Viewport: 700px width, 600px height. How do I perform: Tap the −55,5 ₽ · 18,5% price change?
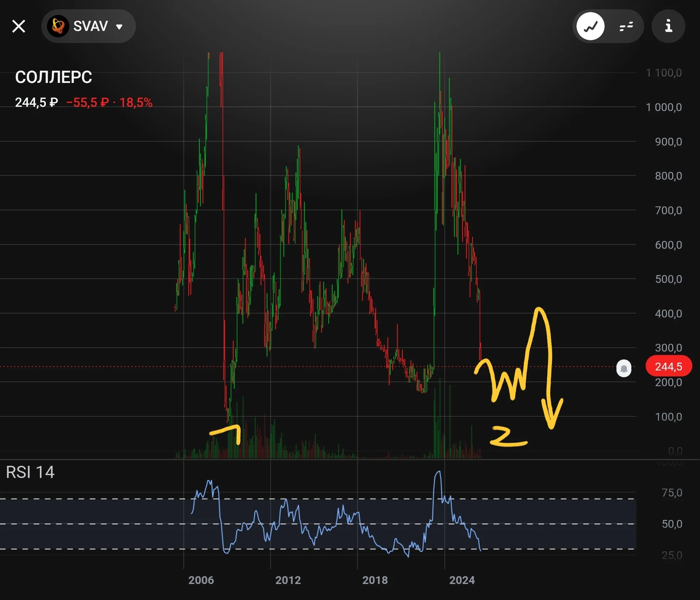[109, 102]
